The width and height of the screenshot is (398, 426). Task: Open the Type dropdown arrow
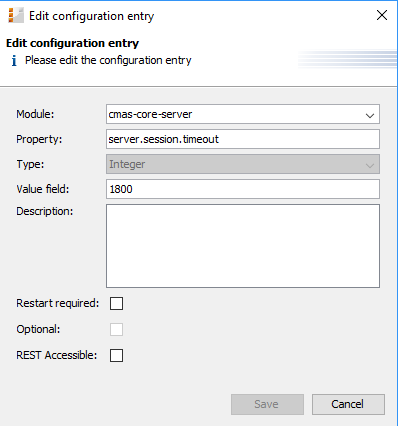[x=370, y=165]
